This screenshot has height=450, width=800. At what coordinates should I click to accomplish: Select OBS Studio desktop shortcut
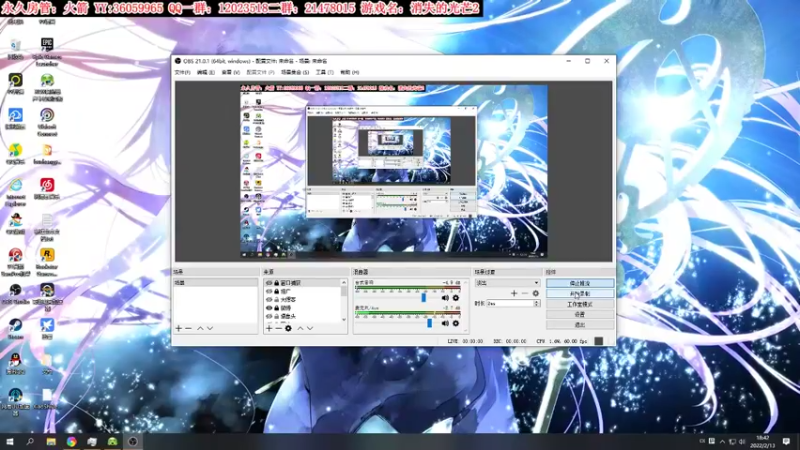pyautogui.click(x=15, y=294)
